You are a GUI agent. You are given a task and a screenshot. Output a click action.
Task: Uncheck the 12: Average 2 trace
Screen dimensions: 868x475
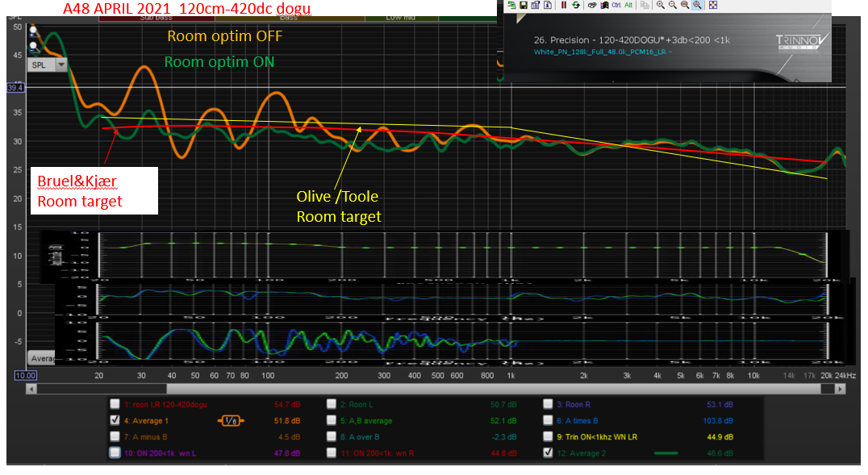click(548, 452)
